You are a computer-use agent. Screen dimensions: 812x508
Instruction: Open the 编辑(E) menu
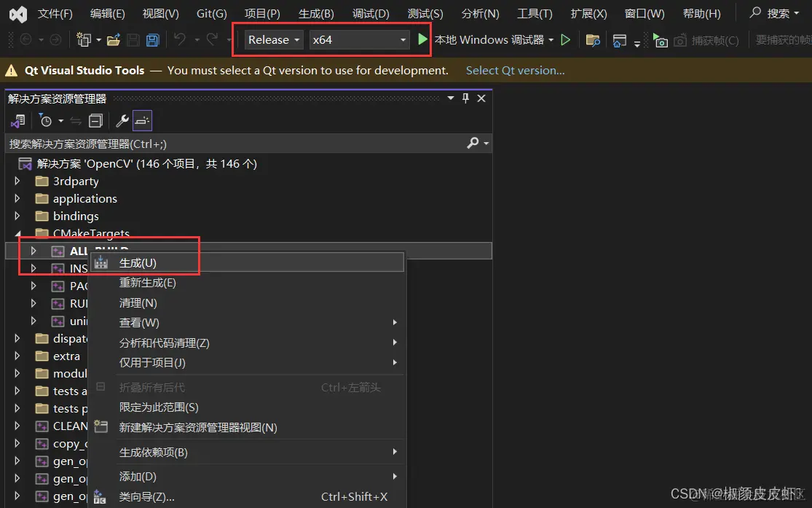point(107,14)
